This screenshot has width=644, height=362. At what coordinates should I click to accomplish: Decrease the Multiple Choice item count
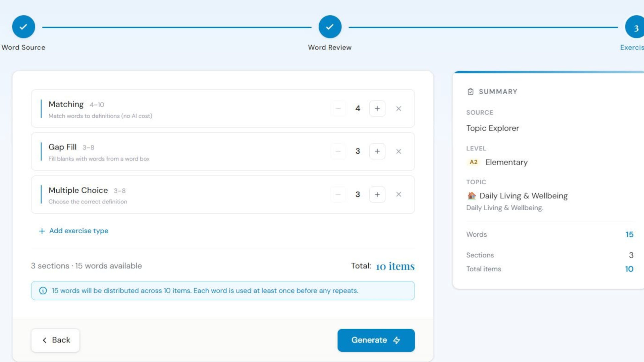point(338,194)
